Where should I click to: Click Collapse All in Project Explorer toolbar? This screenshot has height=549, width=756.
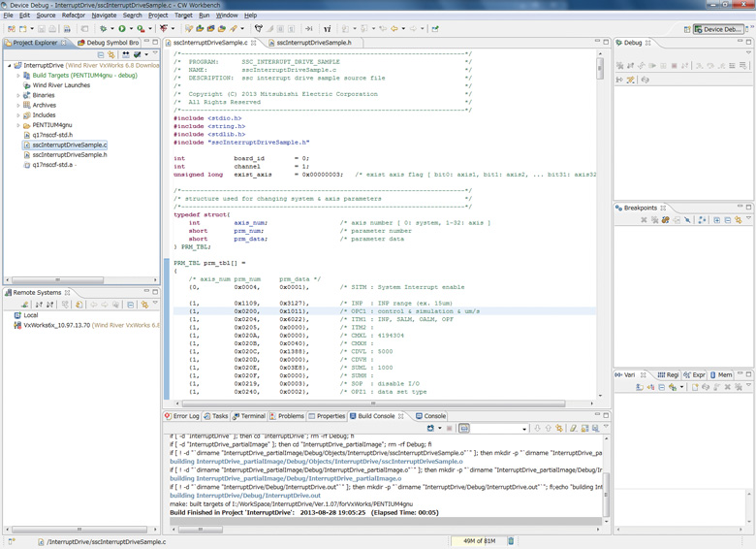(100, 55)
